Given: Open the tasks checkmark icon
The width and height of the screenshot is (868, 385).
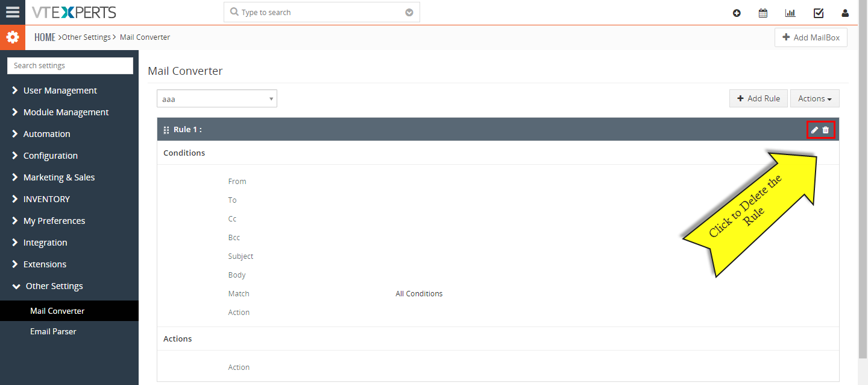Looking at the screenshot, I should tap(819, 13).
